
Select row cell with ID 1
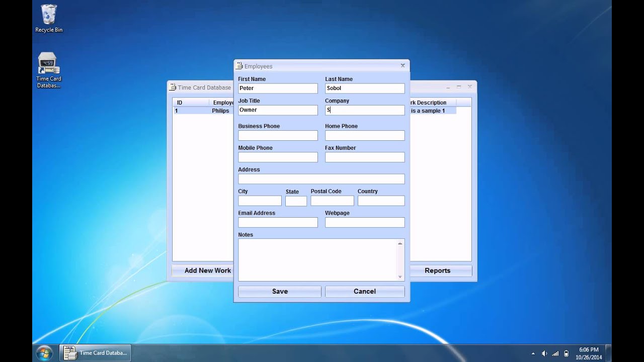tap(190, 111)
